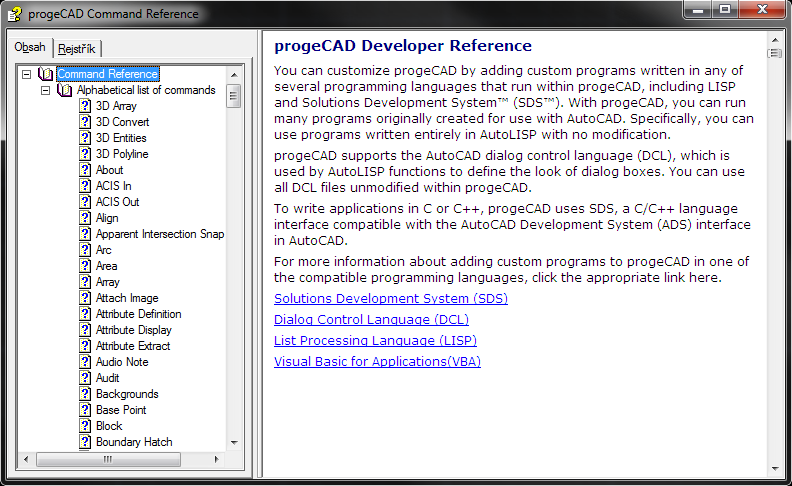
Task: Click the tree scrollbar down arrow
Action: (x=234, y=443)
